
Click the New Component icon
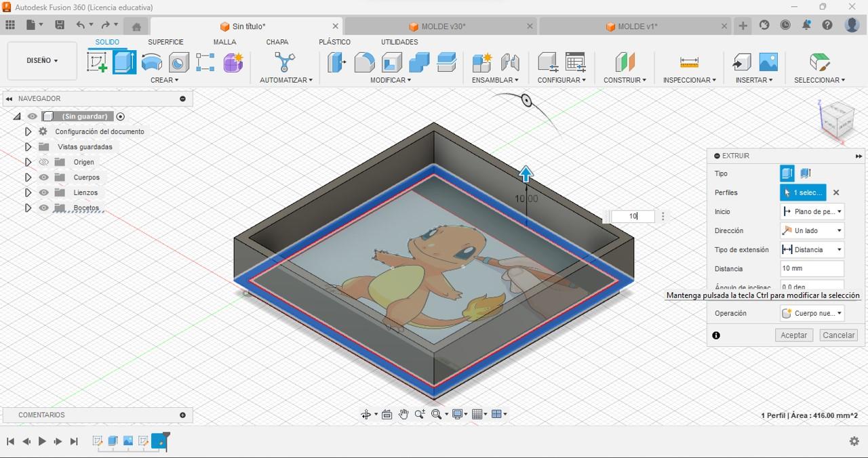(x=481, y=62)
